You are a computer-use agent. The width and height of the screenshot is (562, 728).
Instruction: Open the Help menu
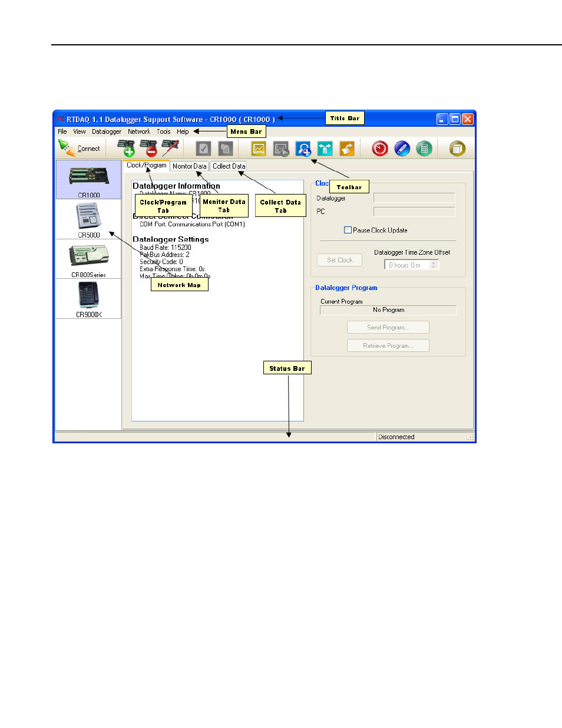pyautogui.click(x=183, y=131)
